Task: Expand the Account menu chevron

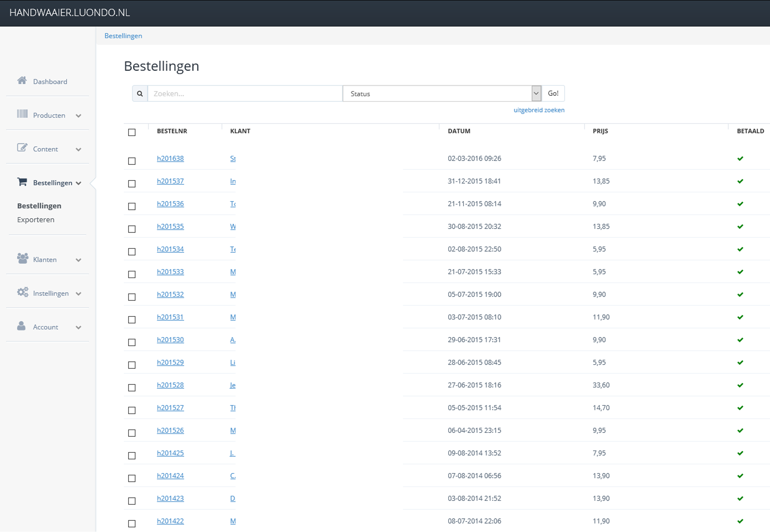Action: 78,328
